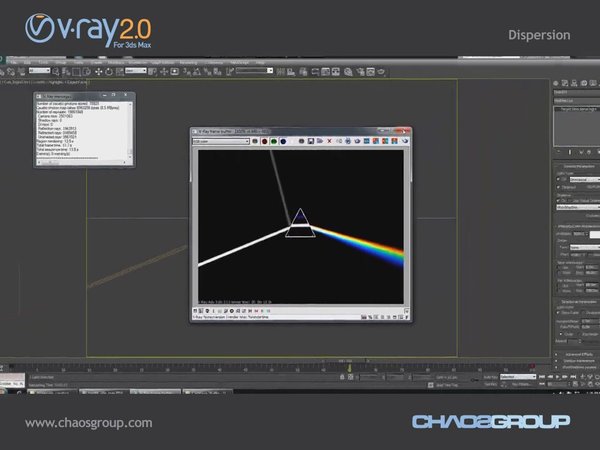This screenshot has height=450, width=600.
Task: Click the vertical scrollbar in V-Ray messages window
Action: click(x=130, y=130)
